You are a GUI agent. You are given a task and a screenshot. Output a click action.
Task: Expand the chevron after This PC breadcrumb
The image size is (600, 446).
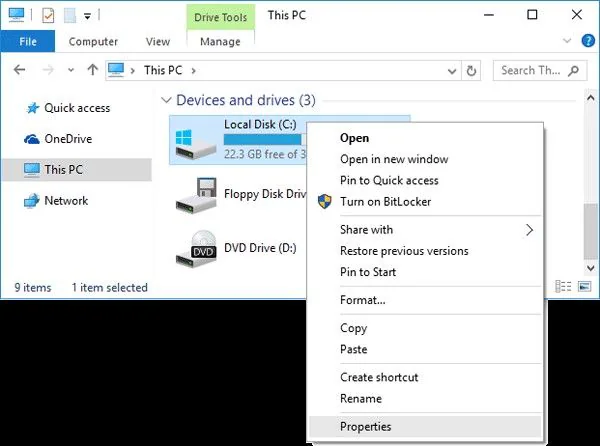194,71
